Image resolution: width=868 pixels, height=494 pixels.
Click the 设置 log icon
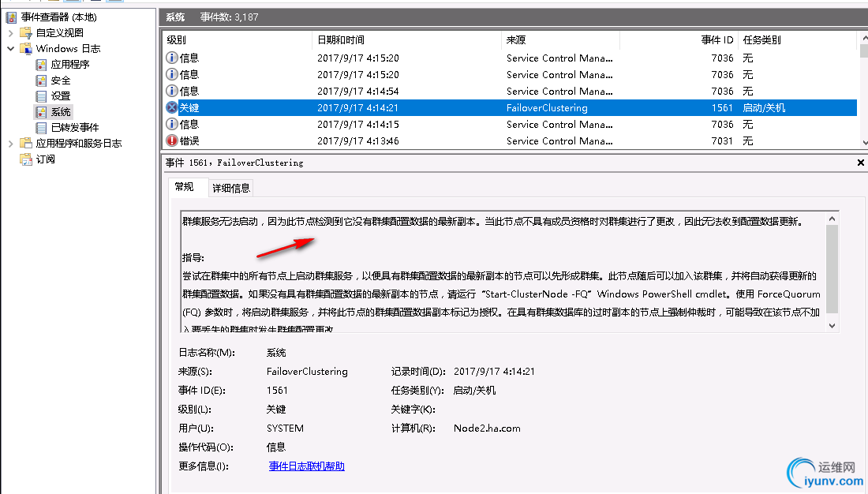[x=41, y=96]
